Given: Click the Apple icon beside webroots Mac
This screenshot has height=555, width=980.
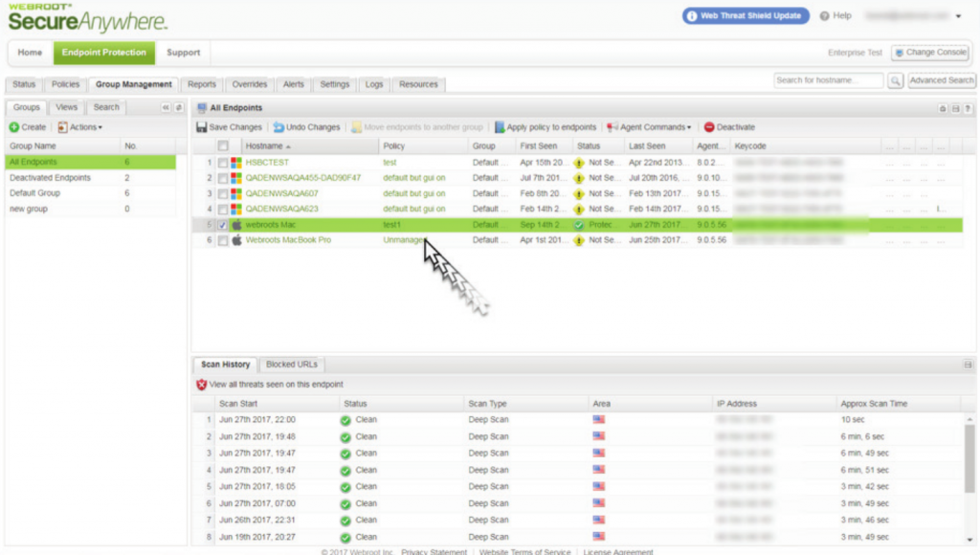Looking at the screenshot, I should [x=237, y=224].
